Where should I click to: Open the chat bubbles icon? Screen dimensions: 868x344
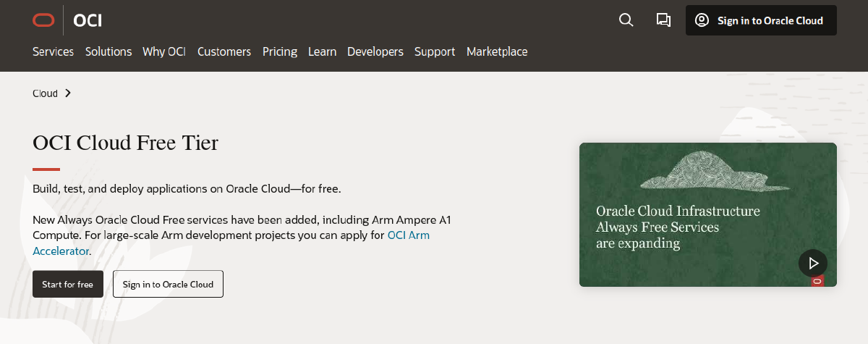[x=663, y=20]
